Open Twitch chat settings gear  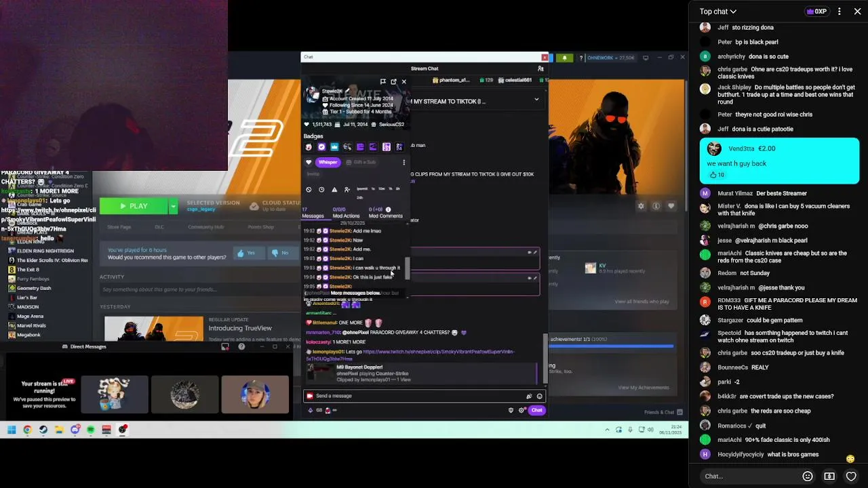(x=521, y=410)
